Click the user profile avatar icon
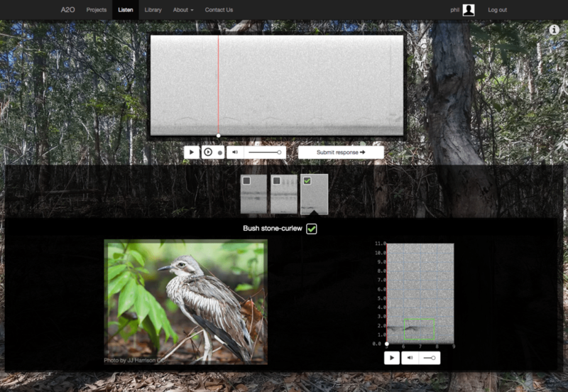 click(x=469, y=10)
